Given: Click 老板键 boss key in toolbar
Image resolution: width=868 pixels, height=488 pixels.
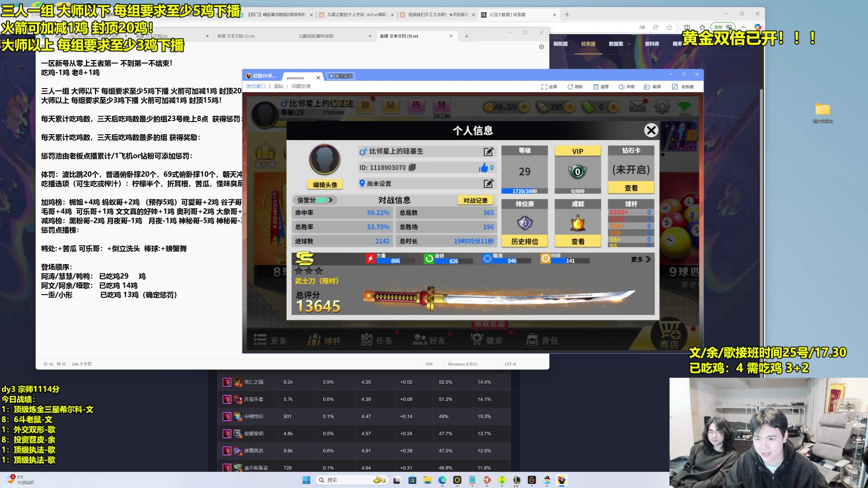Looking at the screenshot, I should [x=683, y=87].
